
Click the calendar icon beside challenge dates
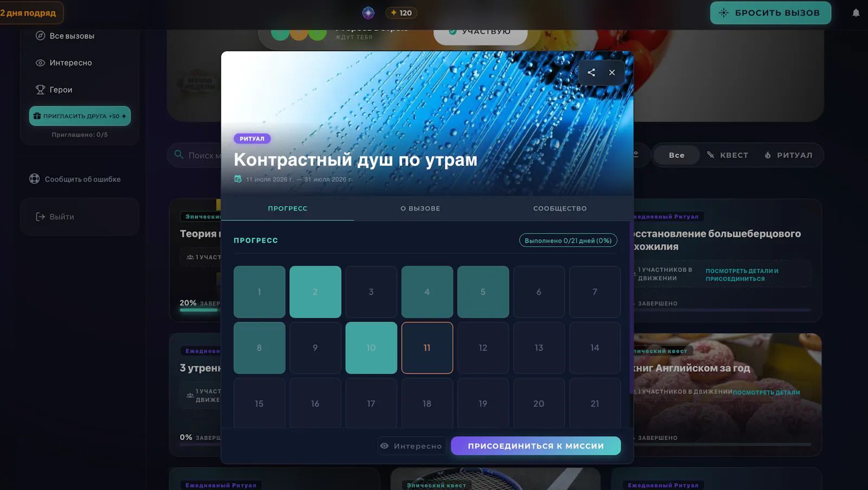click(238, 179)
